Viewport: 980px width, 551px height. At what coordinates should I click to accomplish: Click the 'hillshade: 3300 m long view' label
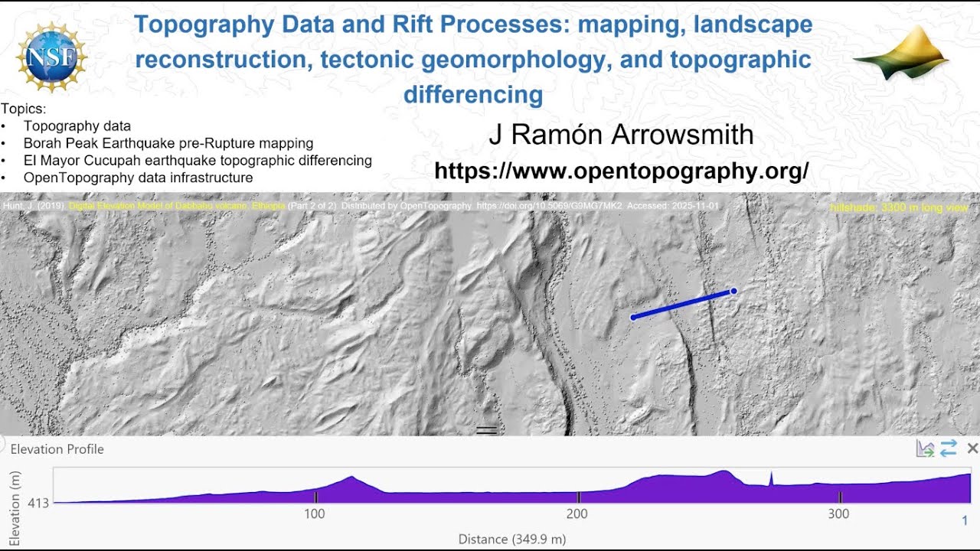[899, 207]
